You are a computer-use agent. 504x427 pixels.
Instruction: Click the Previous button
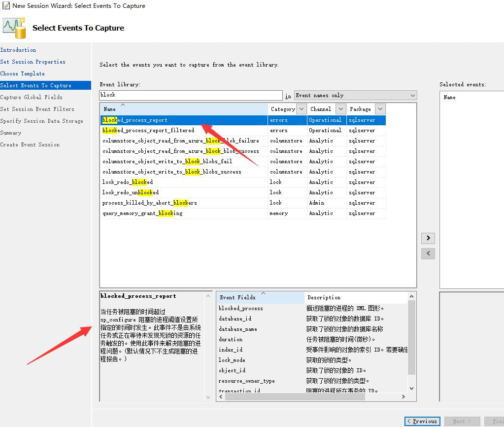click(422, 421)
